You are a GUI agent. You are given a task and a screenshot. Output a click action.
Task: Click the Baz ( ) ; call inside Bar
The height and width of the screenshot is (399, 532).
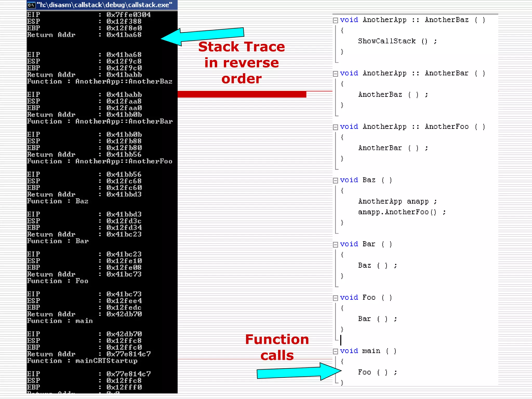point(377,265)
